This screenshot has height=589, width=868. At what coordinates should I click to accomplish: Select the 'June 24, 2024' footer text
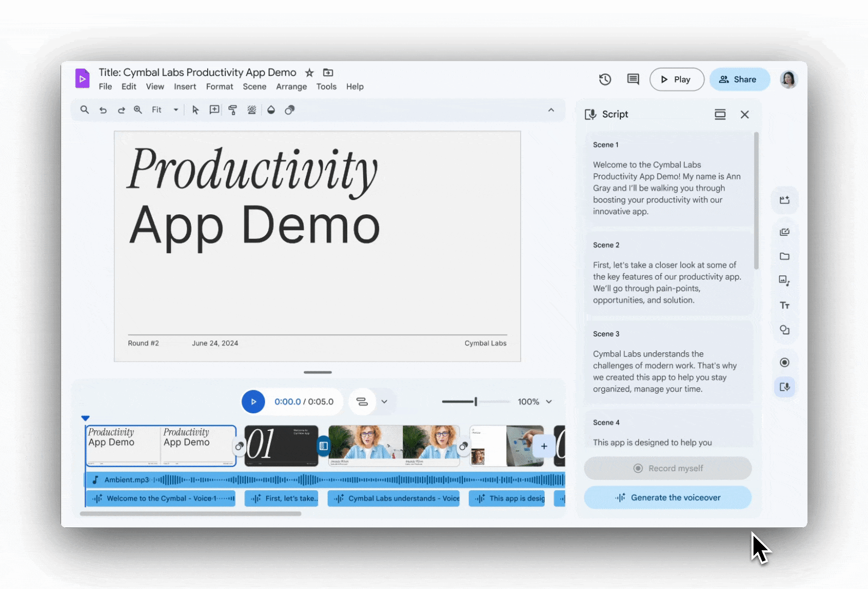coord(215,343)
